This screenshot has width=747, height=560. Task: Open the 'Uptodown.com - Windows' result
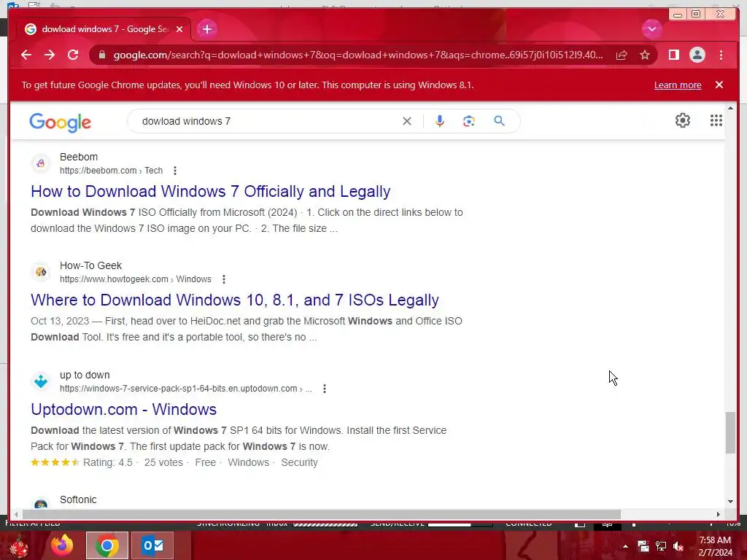123,410
